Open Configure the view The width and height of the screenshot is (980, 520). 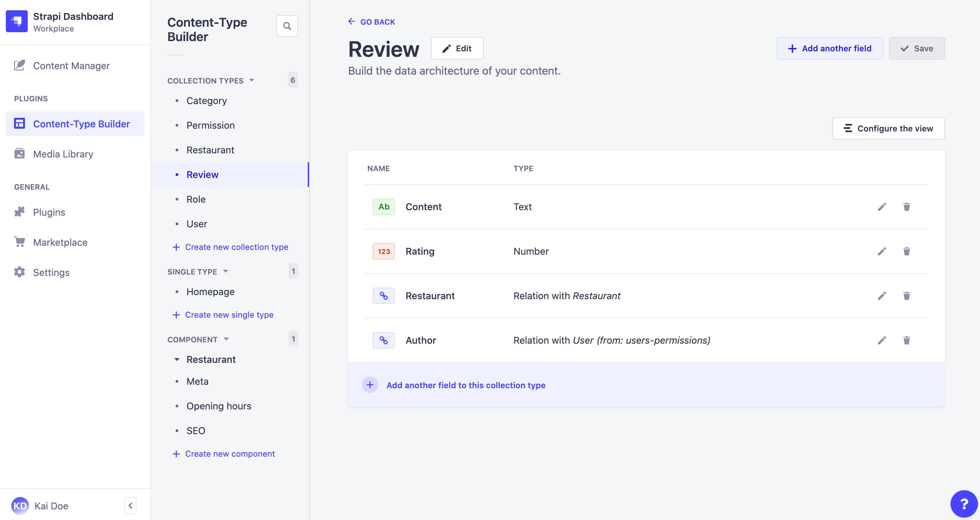[x=888, y=128]
